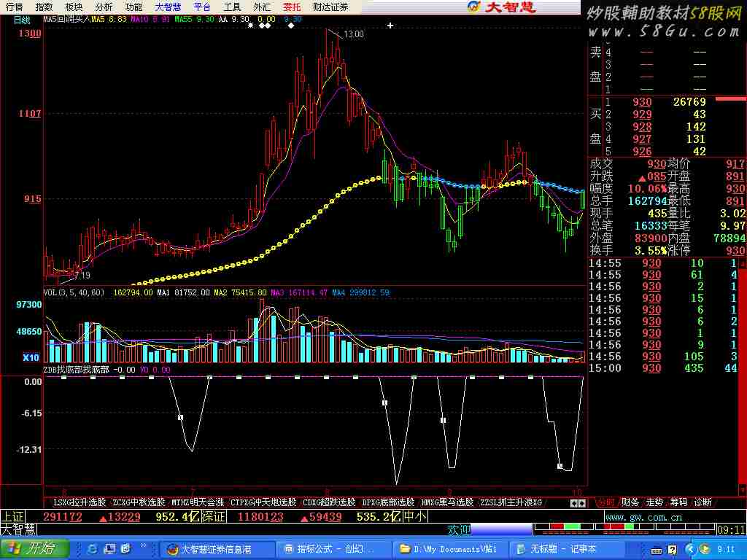Open the Windows 开始 start menu
Screen dimensions: 747x560
(34, 548)
